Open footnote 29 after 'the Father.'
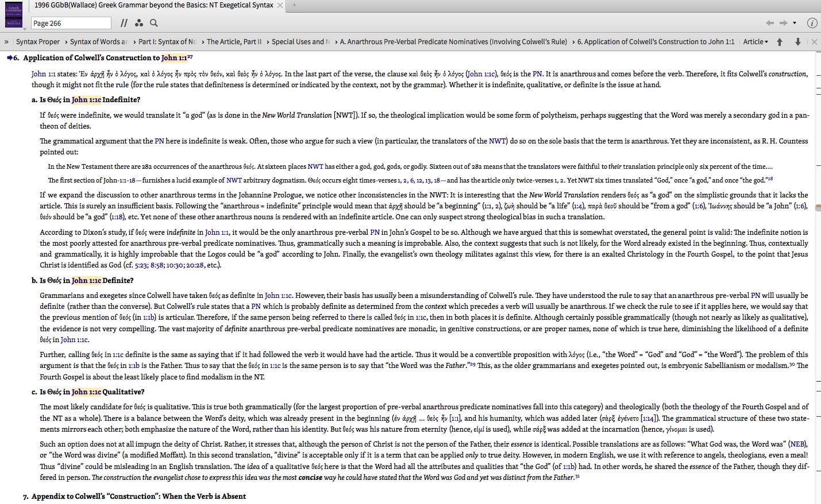 (x=472, y=364)
